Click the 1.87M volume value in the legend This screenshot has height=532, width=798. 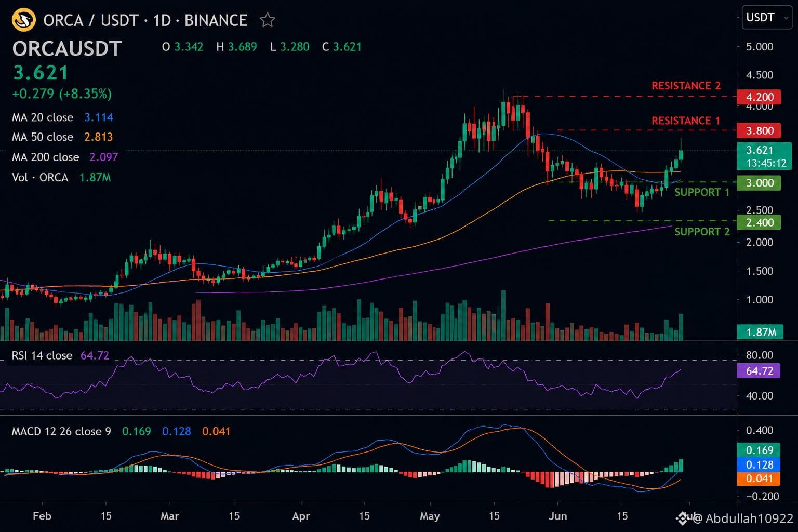click(x=95, y=178)
